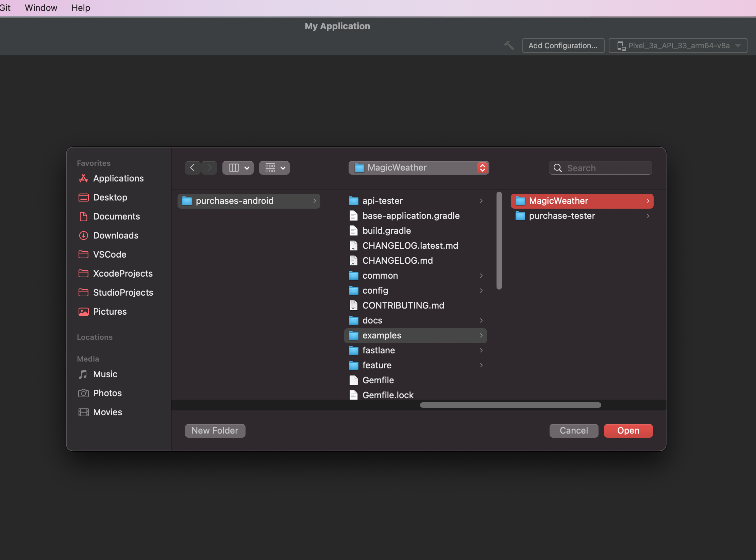Click the horizontal scrollbar of the browser
756x560 pixels.
[510, 405]
